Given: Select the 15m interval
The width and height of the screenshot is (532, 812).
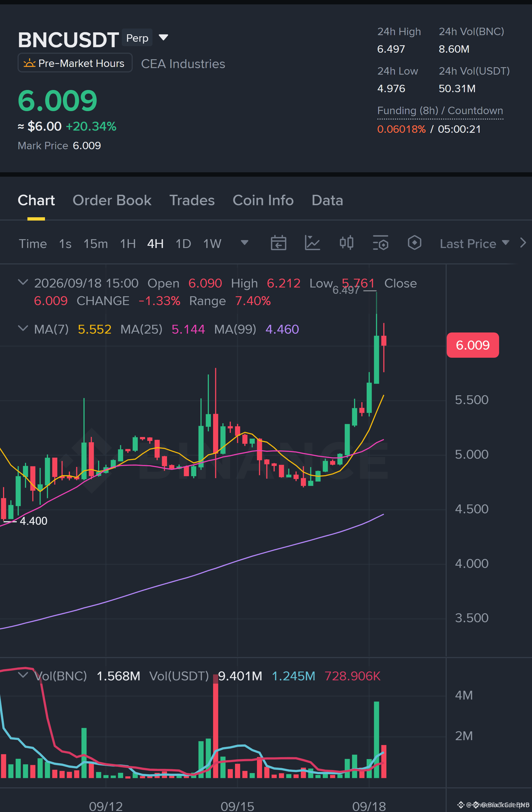Looking at the screenshot, I should coord(95,244).
